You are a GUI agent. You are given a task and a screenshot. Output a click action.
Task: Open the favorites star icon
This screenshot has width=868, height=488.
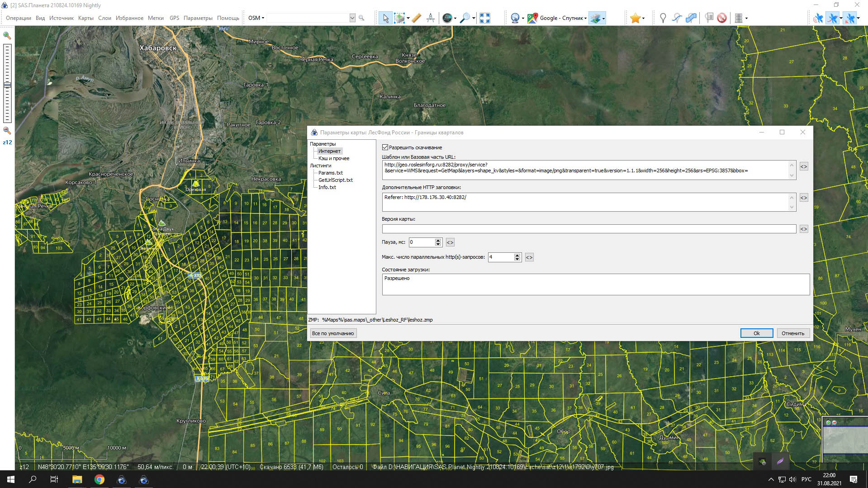tap(635, 18)
